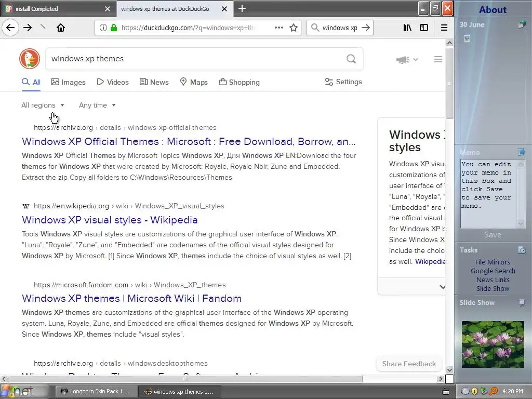532x399 pixels.
Task: Expand the All regions filter
Action: click(x=43, y=105)
